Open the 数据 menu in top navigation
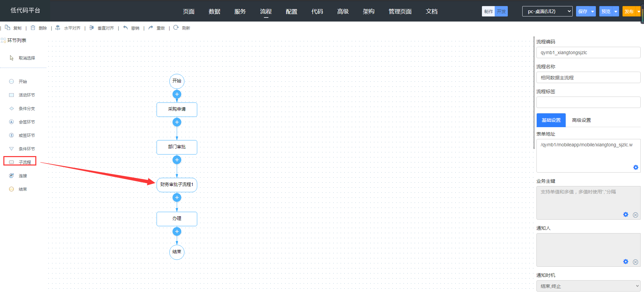This screenshot has width=644, height=293. pyautogui.click(x=214, y=11)
